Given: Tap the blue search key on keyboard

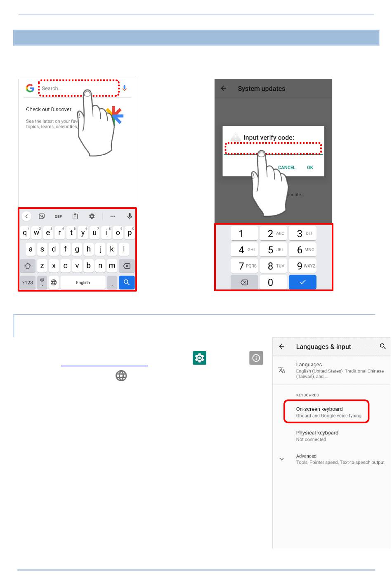Looking at the screenshot, I should (127, 282).
